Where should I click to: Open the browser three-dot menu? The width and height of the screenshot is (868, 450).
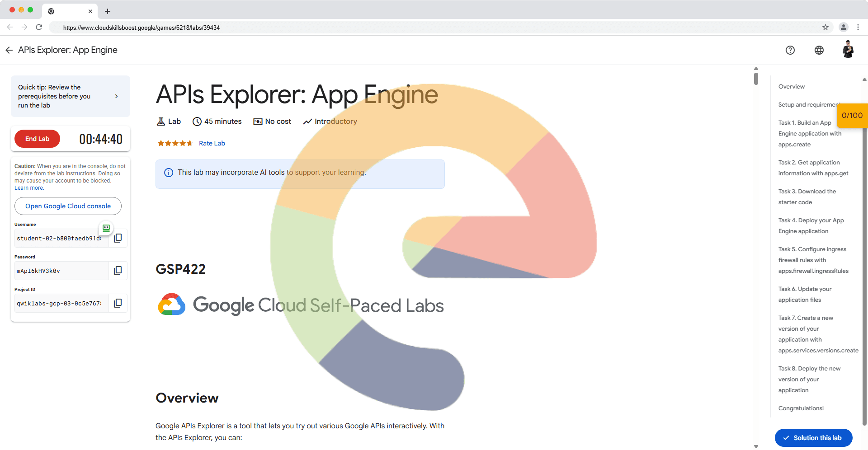click(858, 27)
